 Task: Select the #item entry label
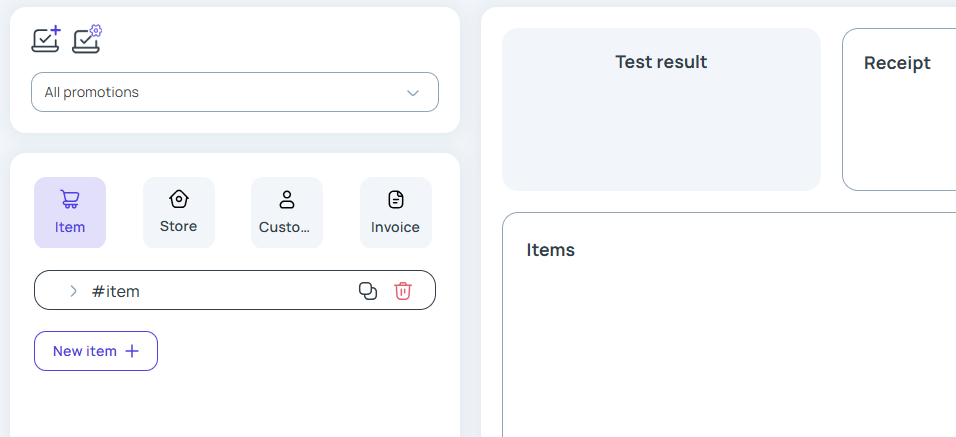(x=115, y=292)
